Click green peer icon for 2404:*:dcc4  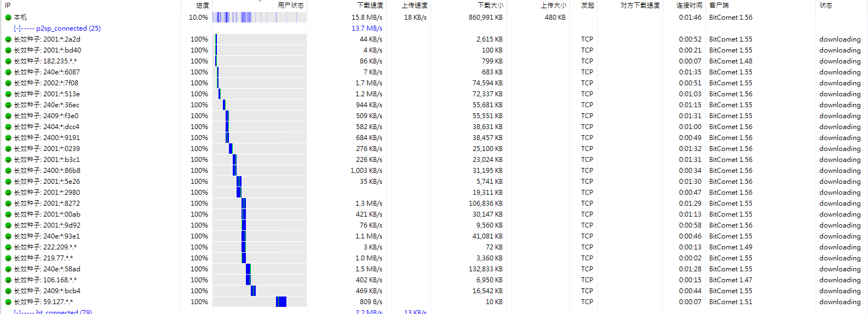point(8,127)
